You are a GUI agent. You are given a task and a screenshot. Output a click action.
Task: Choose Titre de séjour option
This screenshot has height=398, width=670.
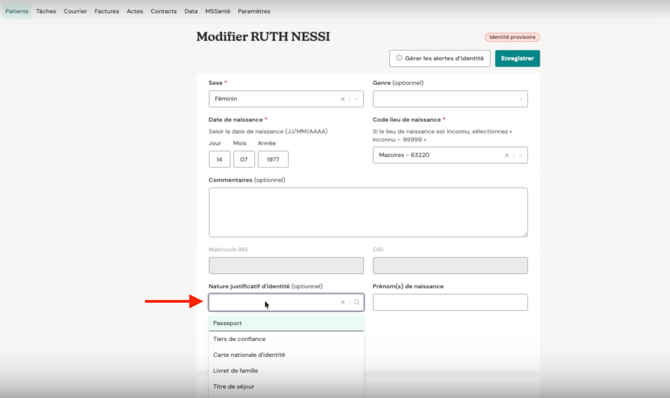coord(286,386)
